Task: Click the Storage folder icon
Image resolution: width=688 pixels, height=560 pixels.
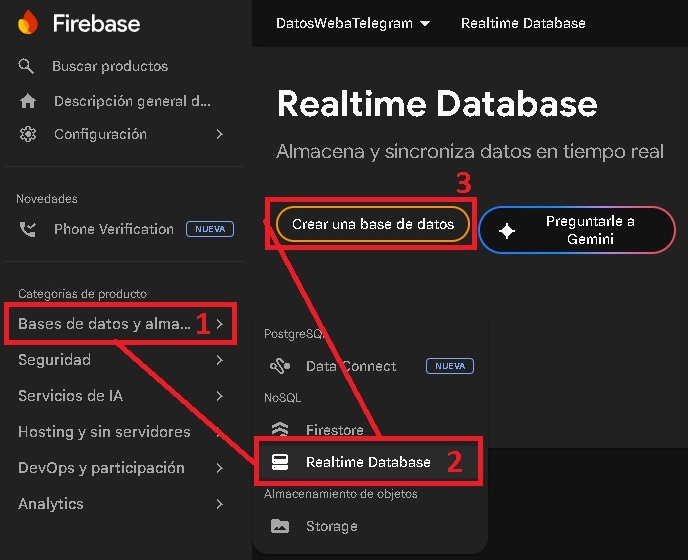Action: [280, 526]
